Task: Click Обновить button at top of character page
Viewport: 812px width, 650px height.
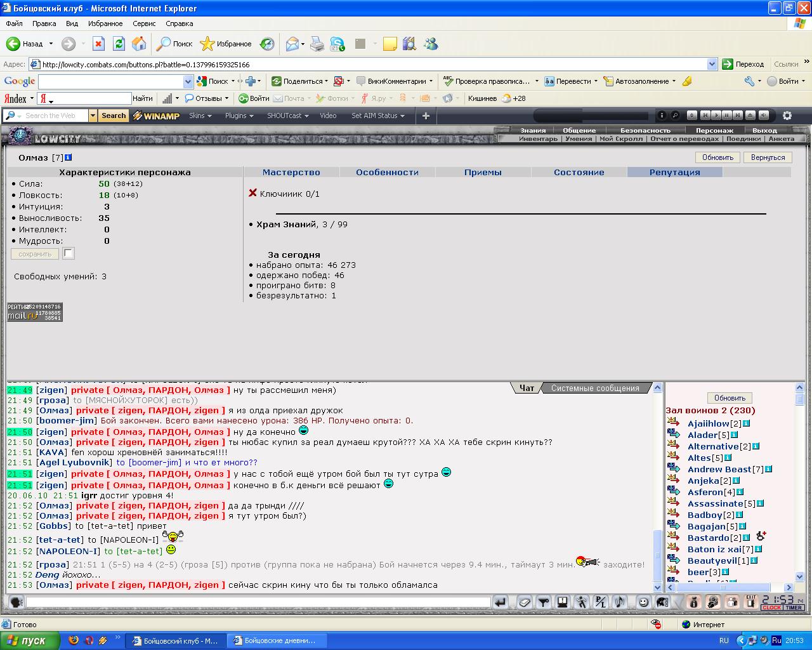Action: 717,157
